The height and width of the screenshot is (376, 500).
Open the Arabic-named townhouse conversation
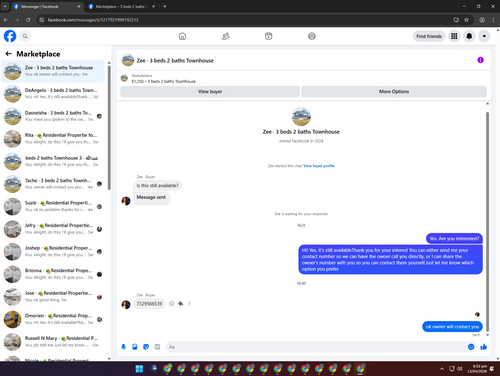point(53,161)
